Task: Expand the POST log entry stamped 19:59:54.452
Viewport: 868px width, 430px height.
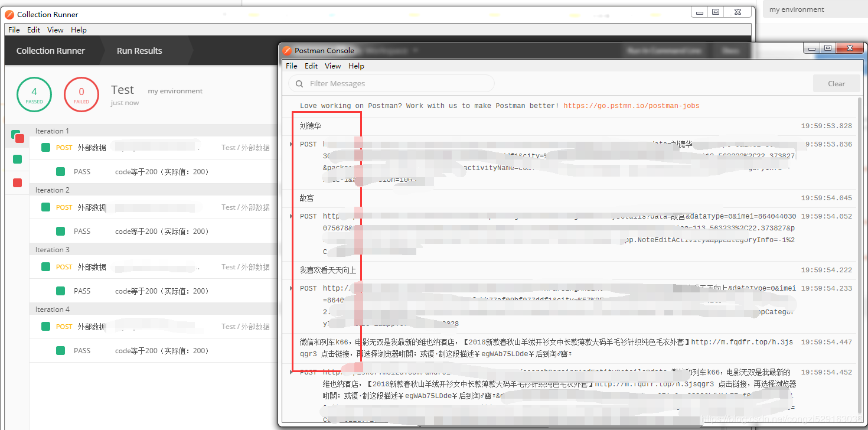Action: (x=291, y=372)
